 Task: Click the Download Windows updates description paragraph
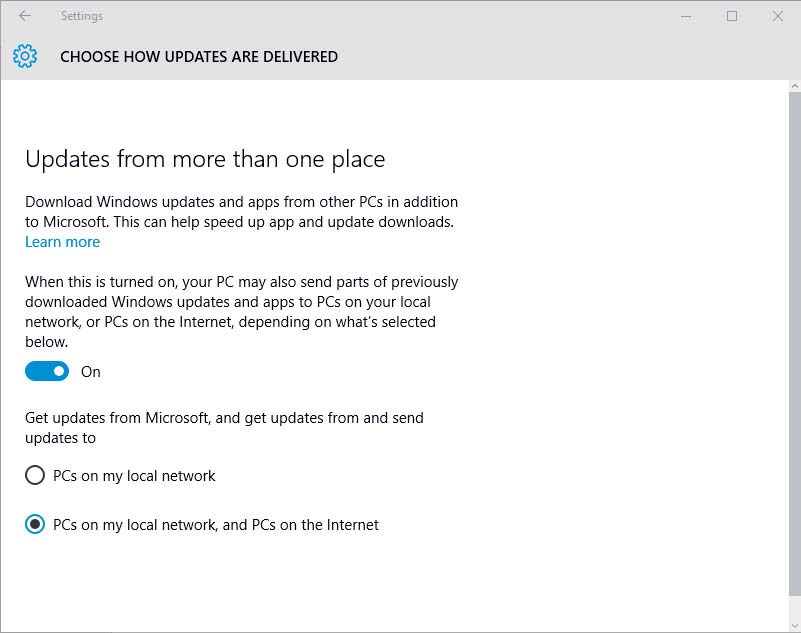click(x=242, y=212)
